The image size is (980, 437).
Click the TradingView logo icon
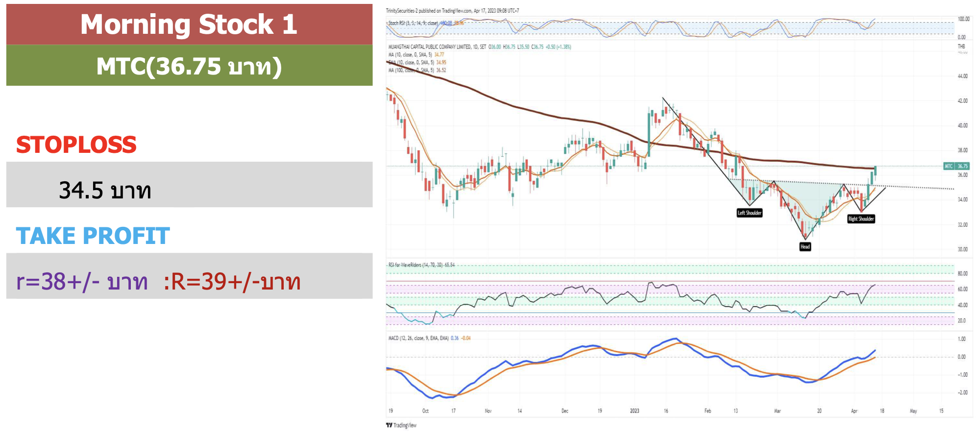coord(389,425)
